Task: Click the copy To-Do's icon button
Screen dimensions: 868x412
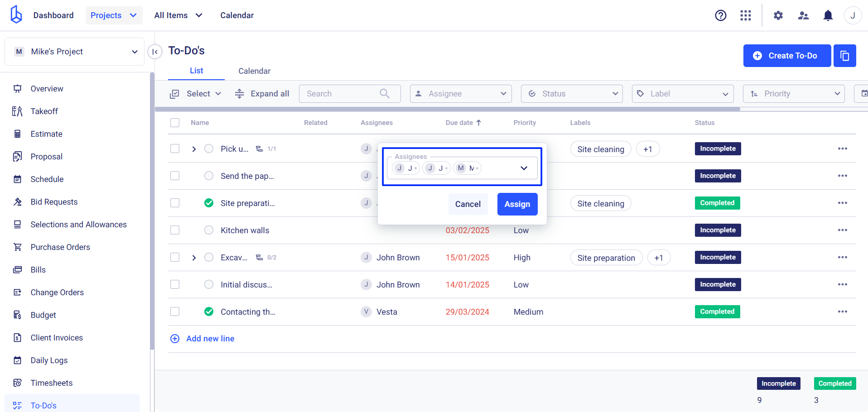Action: point(844,56)
